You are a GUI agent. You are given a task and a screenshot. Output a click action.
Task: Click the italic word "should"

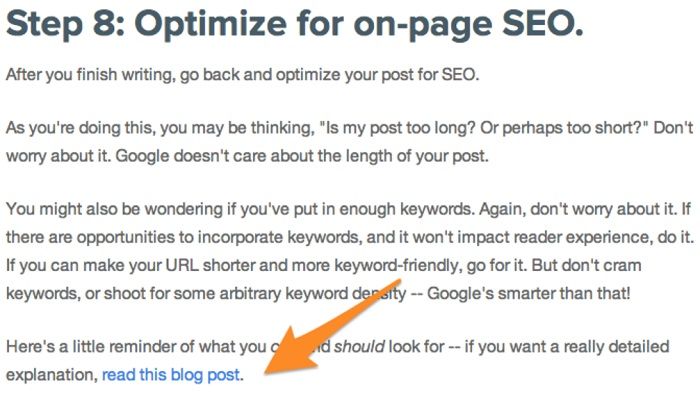point(359,346)
